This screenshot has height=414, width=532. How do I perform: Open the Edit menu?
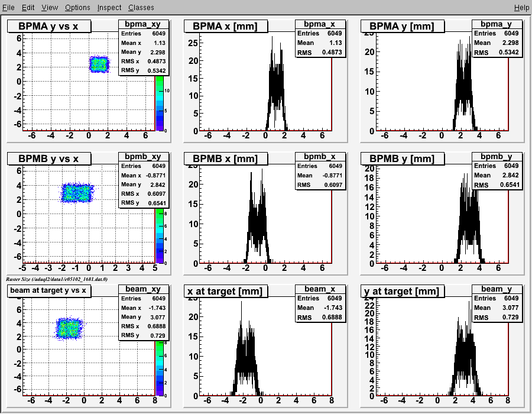[28, 7]
